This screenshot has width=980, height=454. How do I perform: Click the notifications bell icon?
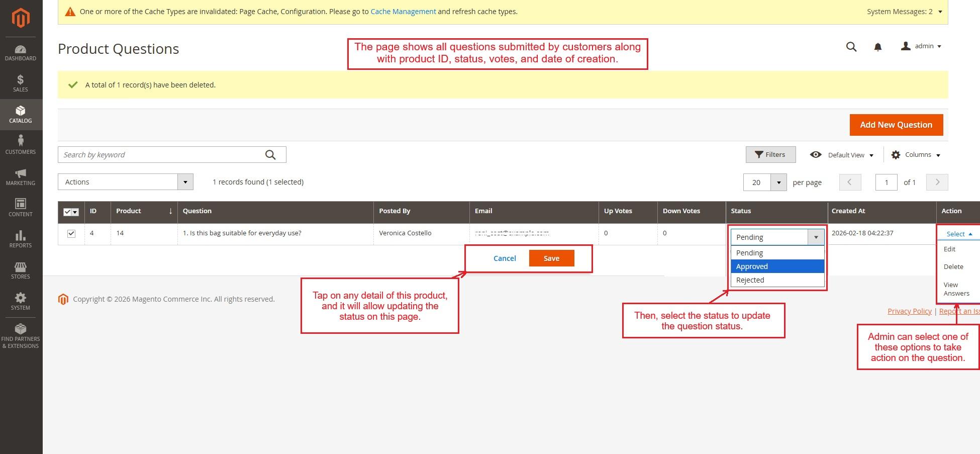pos(877,47)
